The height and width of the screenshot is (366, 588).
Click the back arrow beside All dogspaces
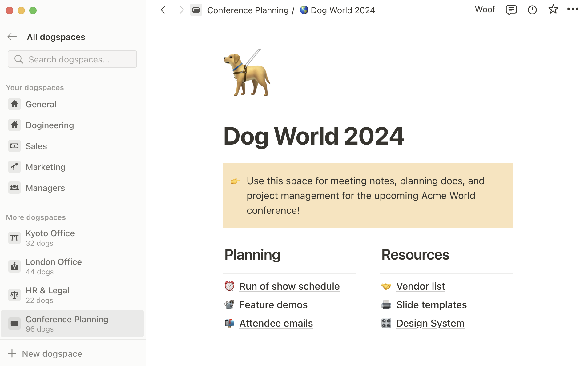click(x=12, y=37)
